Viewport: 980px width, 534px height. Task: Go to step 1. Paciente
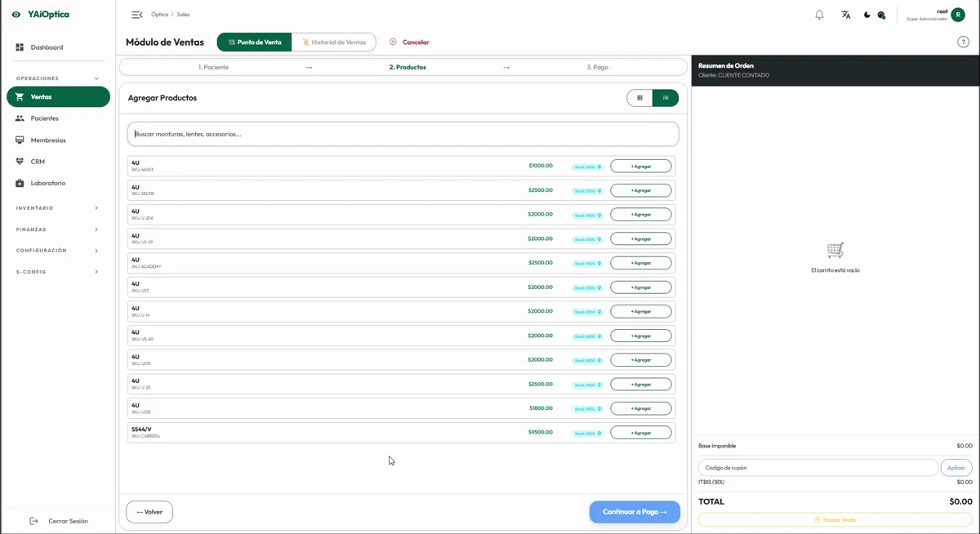[213, 67]
